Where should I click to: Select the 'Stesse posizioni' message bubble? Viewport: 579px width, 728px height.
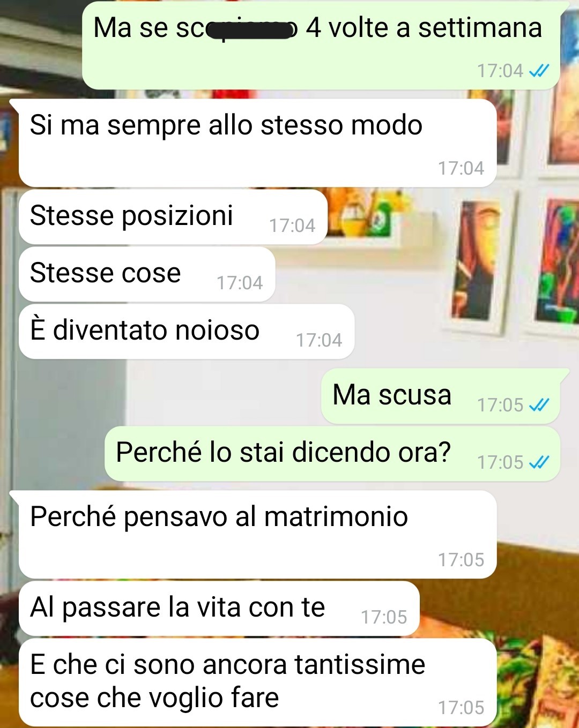pyautogui.click(x=173, y=217)
